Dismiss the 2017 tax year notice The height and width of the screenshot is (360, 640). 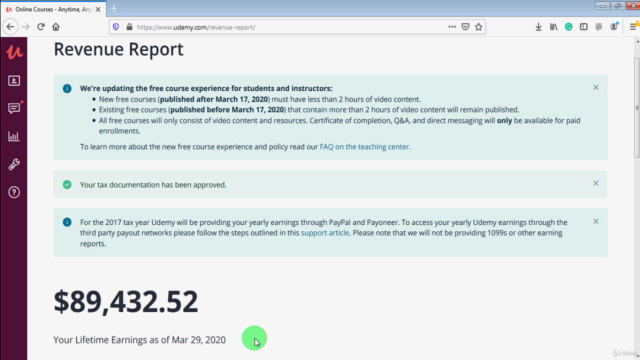[x=596, y=221]
